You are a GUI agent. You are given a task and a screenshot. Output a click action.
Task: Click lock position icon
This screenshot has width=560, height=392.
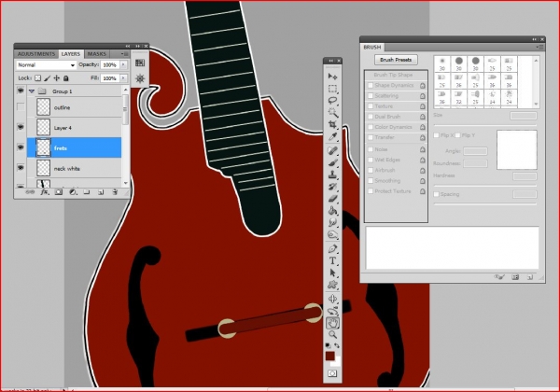[56, 77]
